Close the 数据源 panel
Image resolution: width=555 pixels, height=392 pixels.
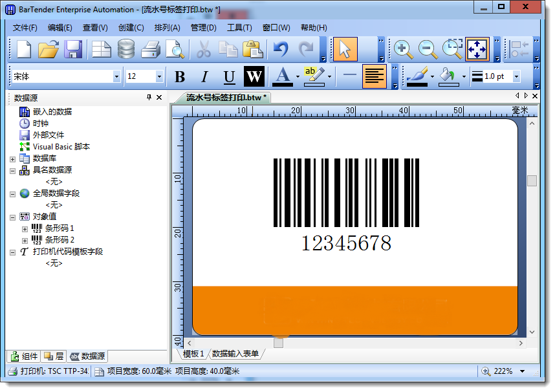click(x=159, y=98)
